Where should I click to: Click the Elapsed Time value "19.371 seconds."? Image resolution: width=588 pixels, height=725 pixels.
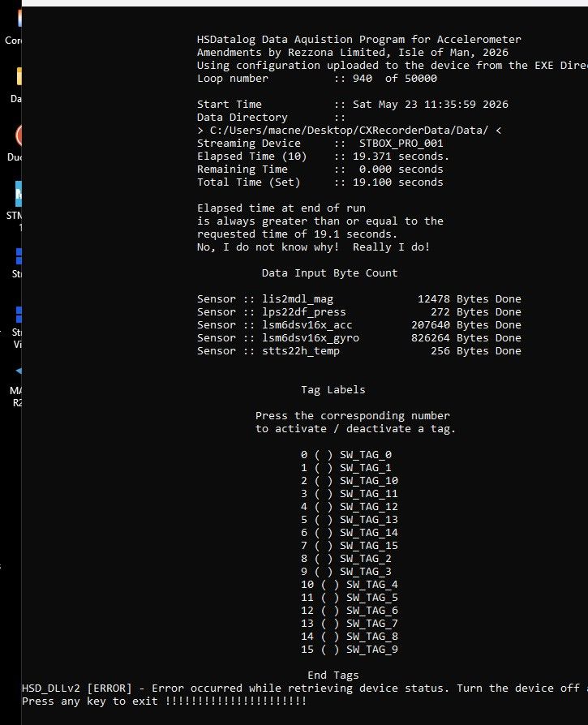click(x=401, y=157)
